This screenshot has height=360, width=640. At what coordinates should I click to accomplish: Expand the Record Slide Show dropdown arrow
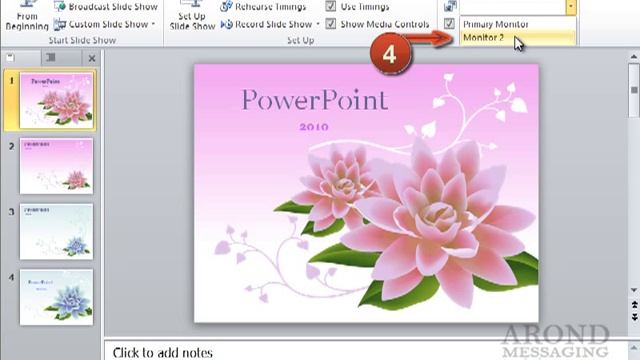318,24
